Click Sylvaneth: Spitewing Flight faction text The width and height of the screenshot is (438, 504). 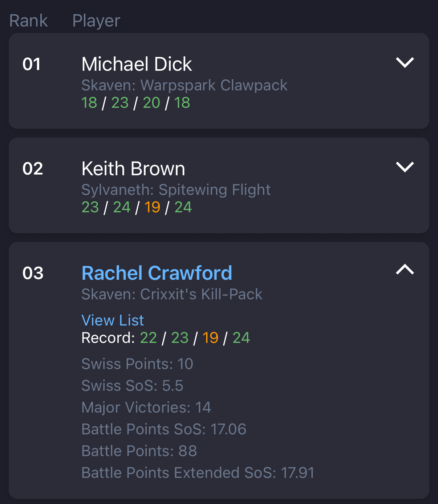(176, 190)
